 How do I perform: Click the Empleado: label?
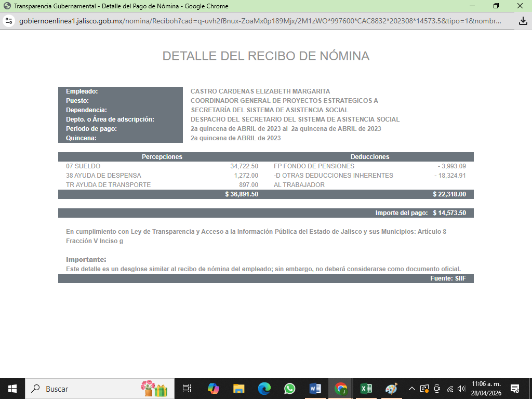(x=82, y=91)
